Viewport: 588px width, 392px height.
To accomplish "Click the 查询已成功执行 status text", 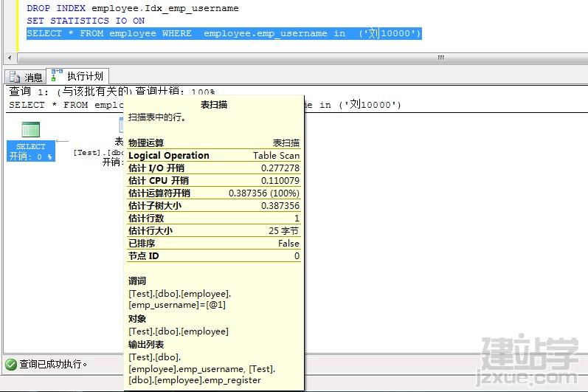I will point(53,364).
